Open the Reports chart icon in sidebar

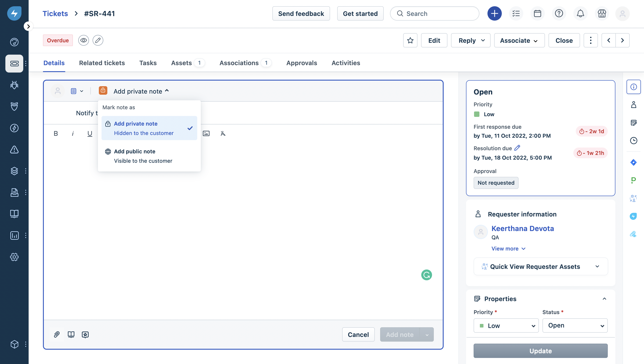14,235
